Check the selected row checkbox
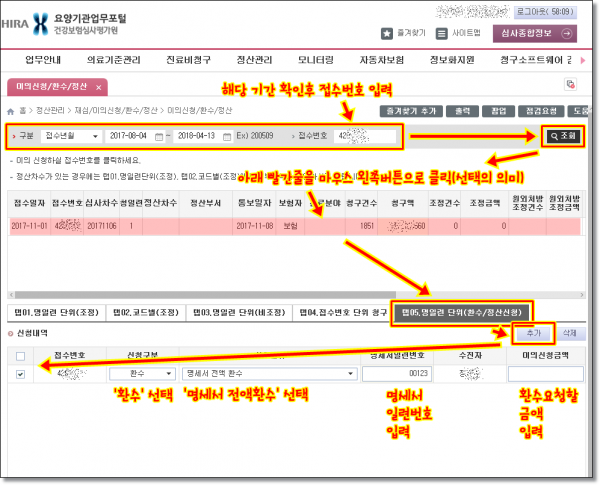Image resolution: width=600 pixels, height=485 pixels. click(22, 375)
